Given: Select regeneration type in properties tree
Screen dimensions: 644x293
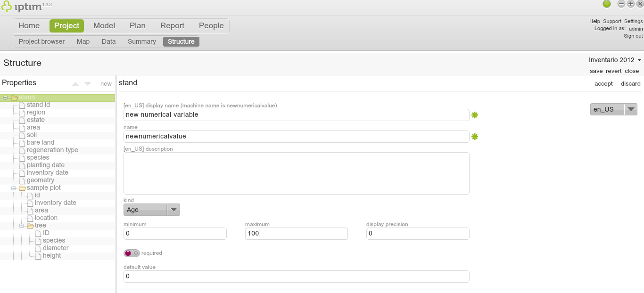Looking at the screenshot, I should tap(52, 150).
